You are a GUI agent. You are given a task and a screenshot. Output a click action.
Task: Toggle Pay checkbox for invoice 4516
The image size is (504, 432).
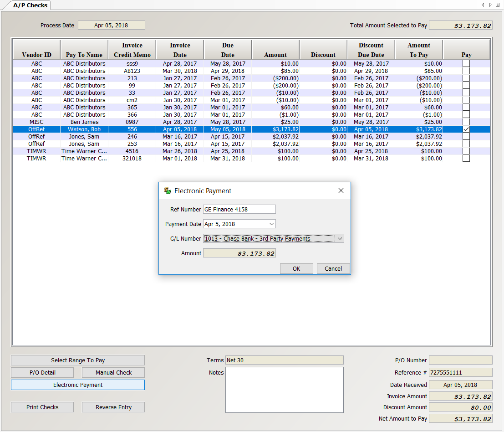coord(466,151)
